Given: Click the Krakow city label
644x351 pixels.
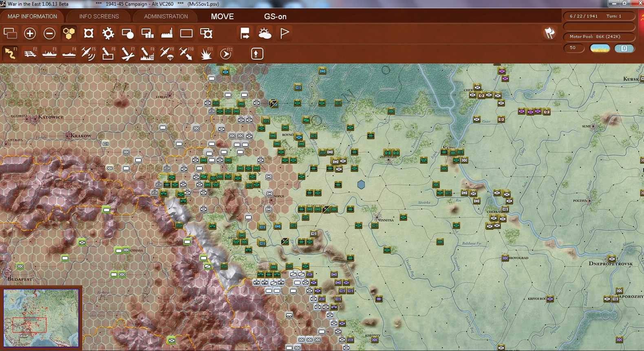Looking at the screenshot, I should point(81,136).
